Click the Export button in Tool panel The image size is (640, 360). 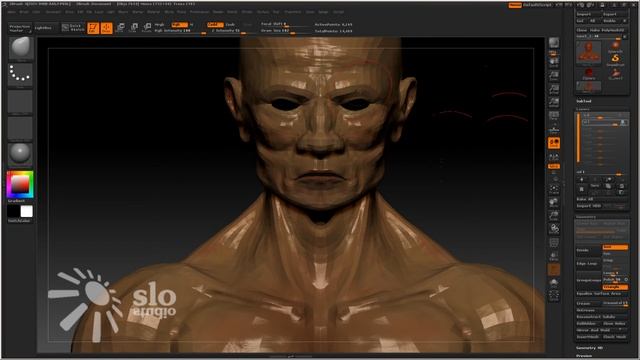[x=615, y=14]
